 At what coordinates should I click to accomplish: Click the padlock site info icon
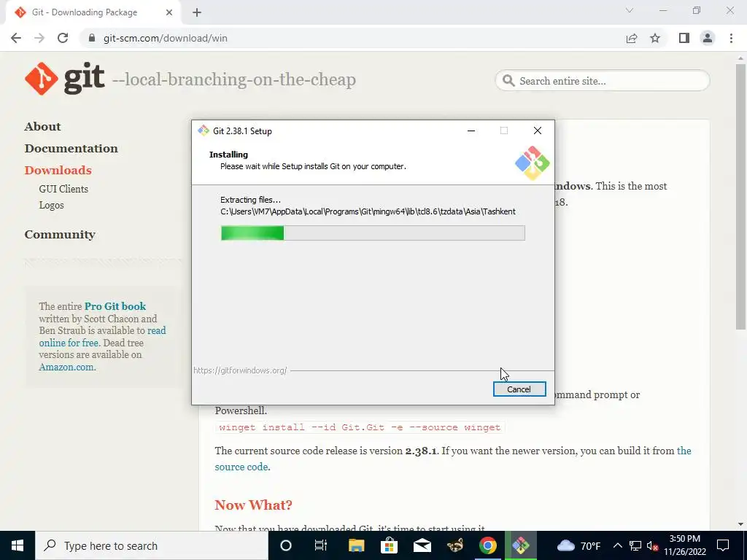pos(92,38)
